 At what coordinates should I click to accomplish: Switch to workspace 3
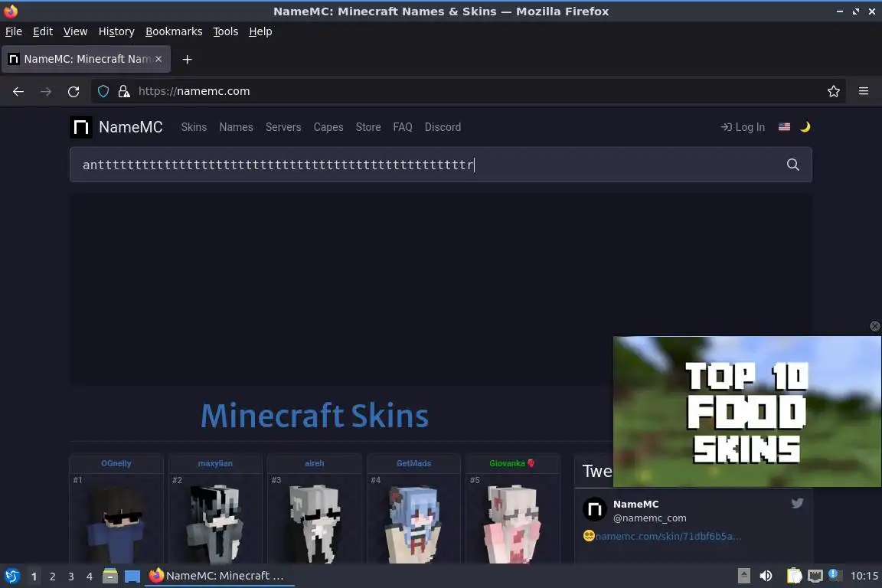(71, 577)
